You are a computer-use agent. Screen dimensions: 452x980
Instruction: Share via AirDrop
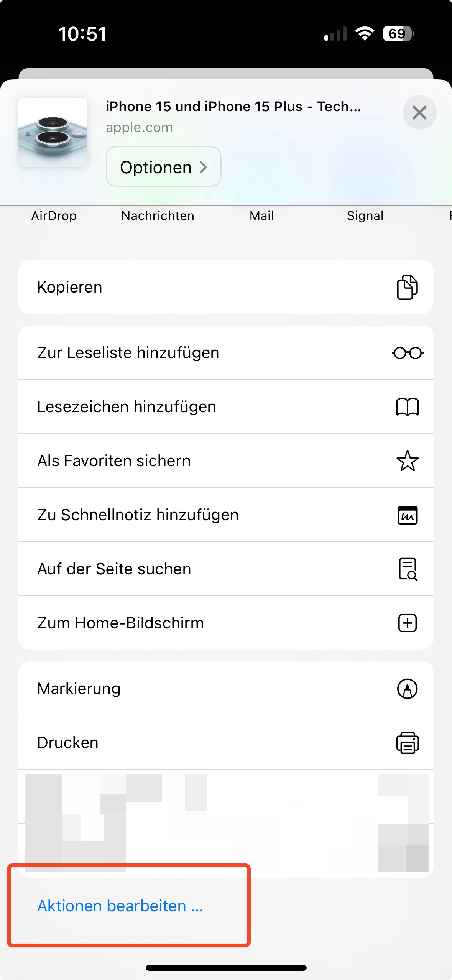pos(54,216)
